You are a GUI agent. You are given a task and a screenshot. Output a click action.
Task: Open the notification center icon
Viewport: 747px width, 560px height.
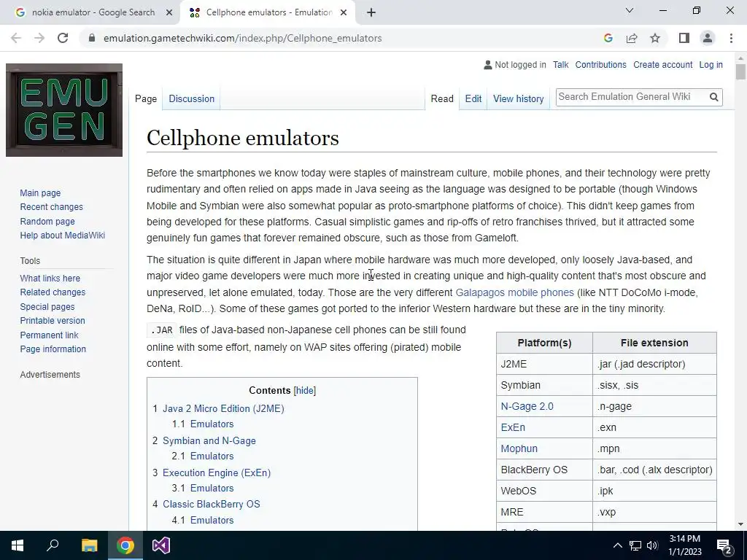724,545
